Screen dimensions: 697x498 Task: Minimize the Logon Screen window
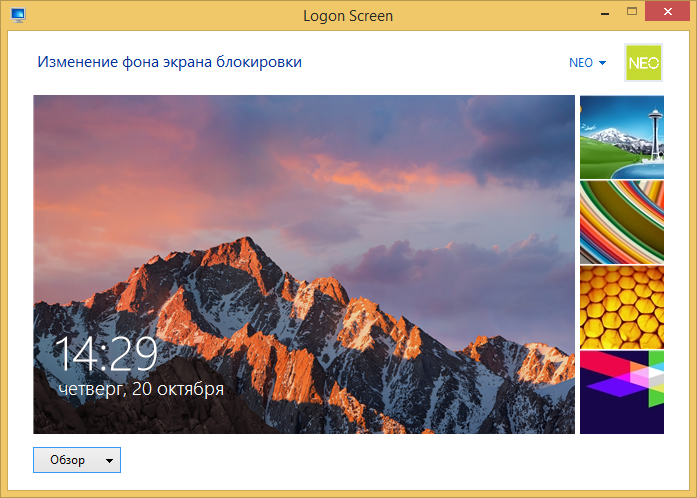coord(605,12)
